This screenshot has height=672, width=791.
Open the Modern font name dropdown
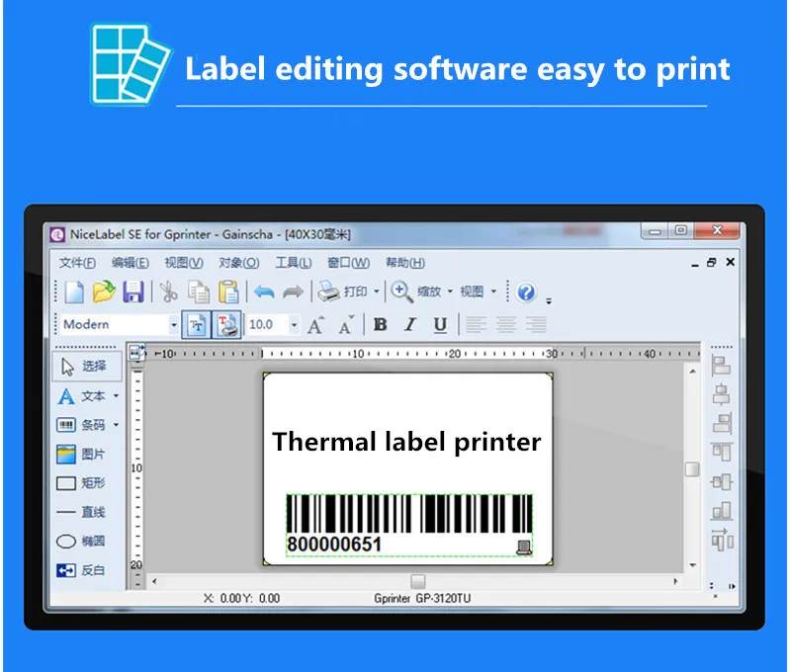pyautogui.click(x=174, y=325)
